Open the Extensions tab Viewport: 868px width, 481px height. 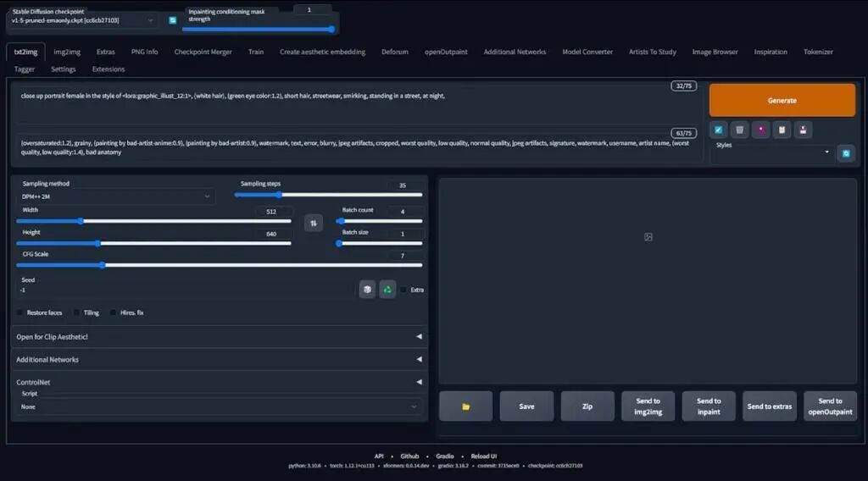point(108,69)
